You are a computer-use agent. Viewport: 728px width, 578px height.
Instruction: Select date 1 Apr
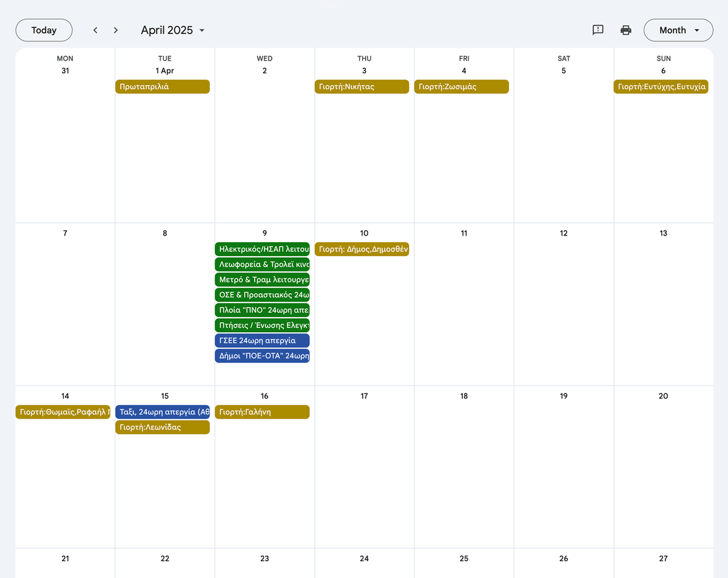pos(165,71)
